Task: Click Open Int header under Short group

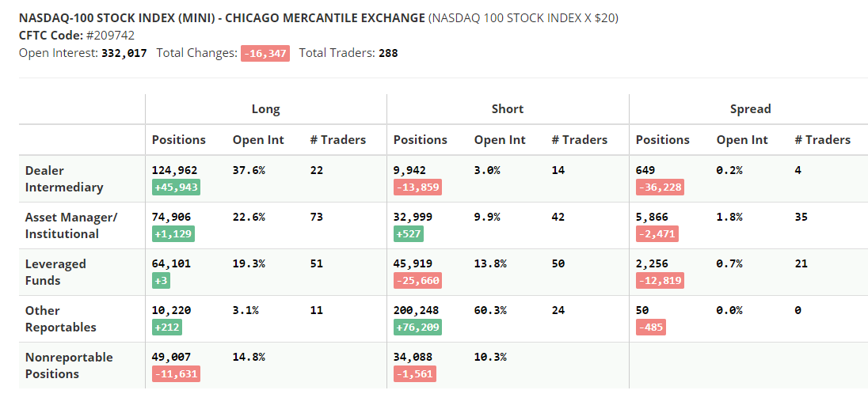Action: [x=500, y=140]
